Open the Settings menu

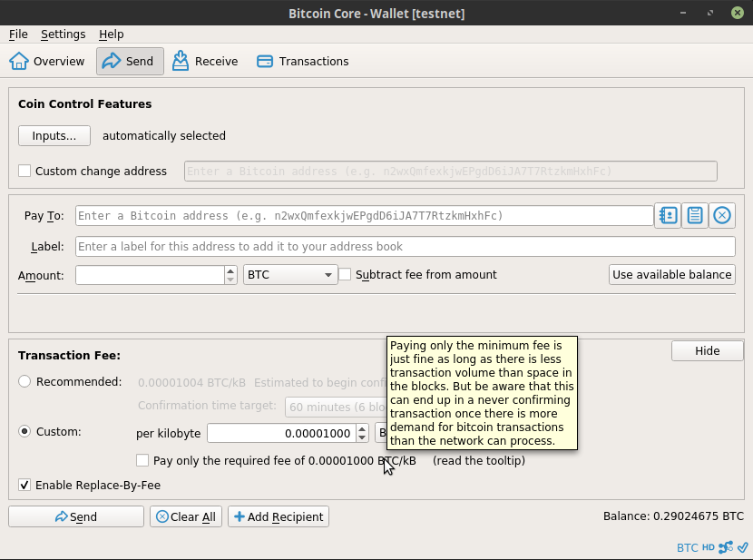63,34
